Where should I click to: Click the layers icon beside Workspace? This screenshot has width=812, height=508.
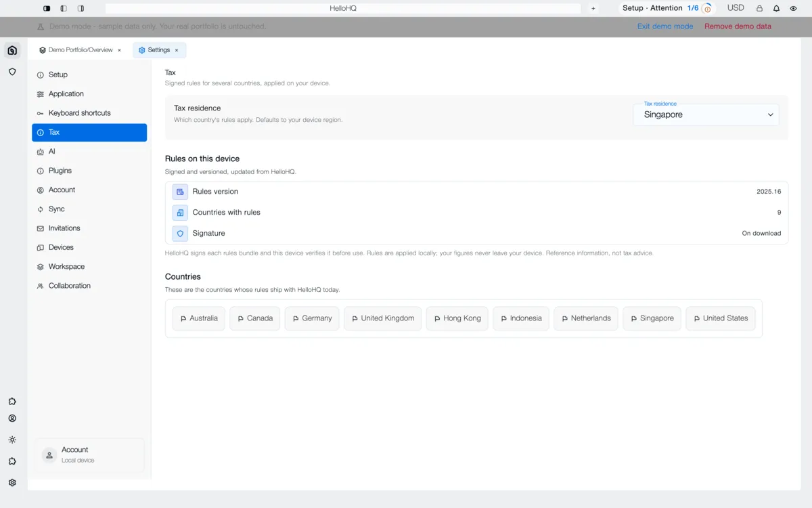coord(41,267)
